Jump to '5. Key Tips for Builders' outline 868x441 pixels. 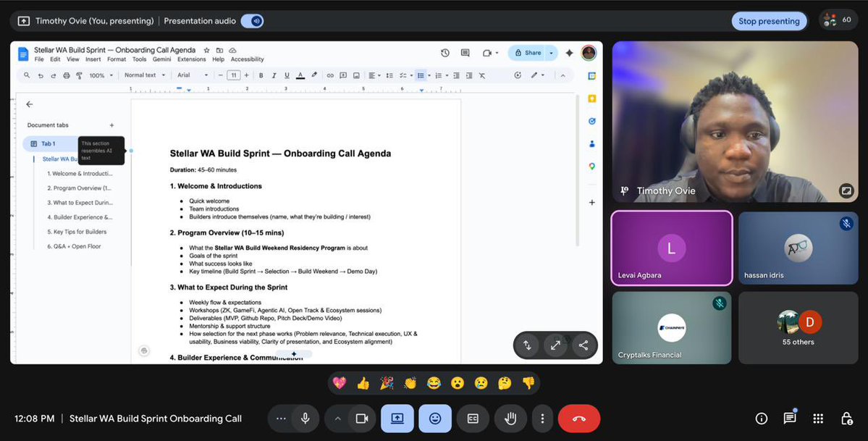(x=77, y=232)
